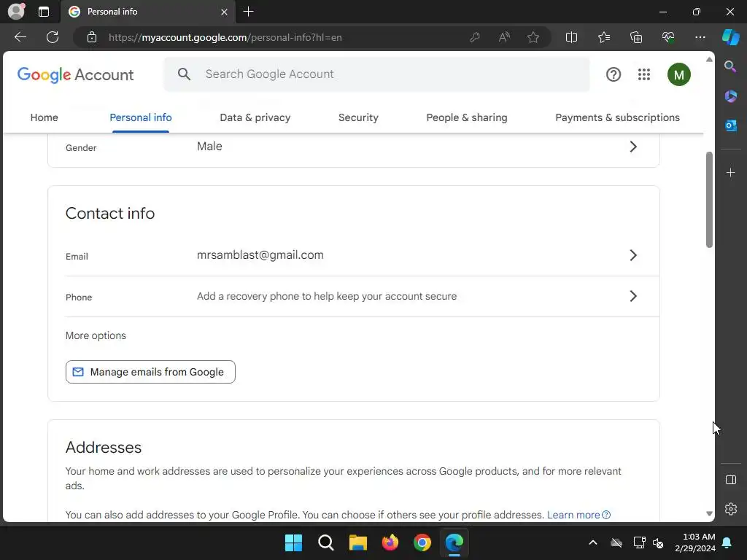Open Edge split screen icon
Screen dimensions: 747x560
(571, 37)
